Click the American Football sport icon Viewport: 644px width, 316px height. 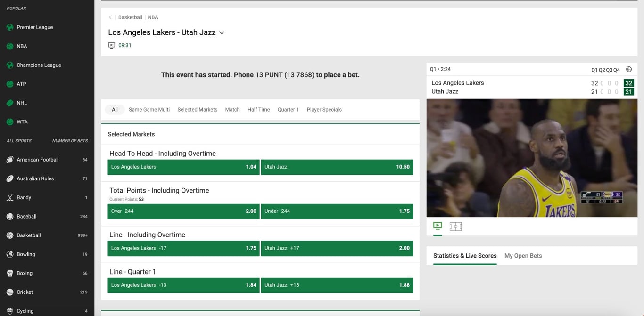point(9,160)
